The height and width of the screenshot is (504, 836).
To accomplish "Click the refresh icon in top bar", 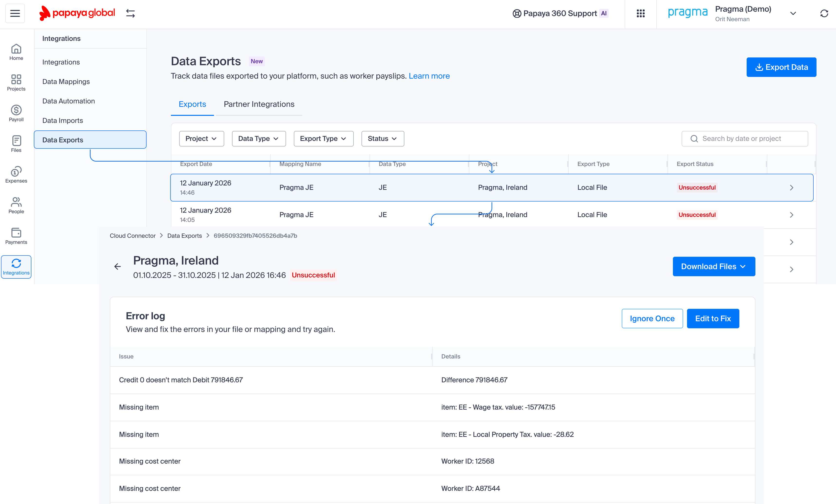I will tap(824, 13).
